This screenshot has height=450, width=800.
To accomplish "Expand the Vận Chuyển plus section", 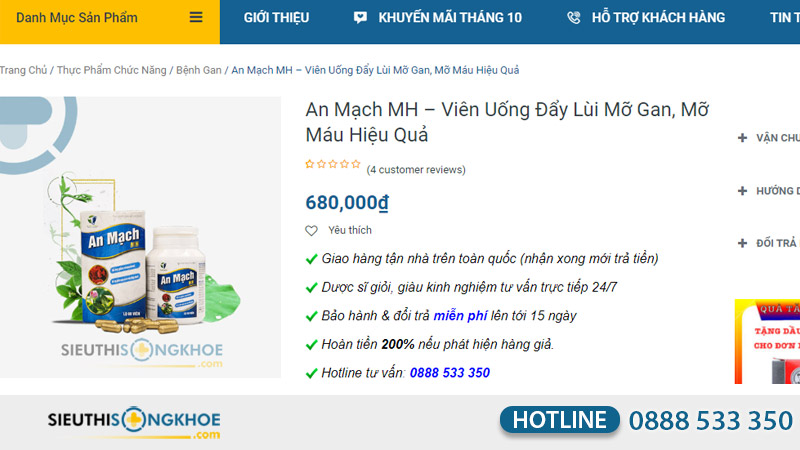I will (x=769, y=138).
